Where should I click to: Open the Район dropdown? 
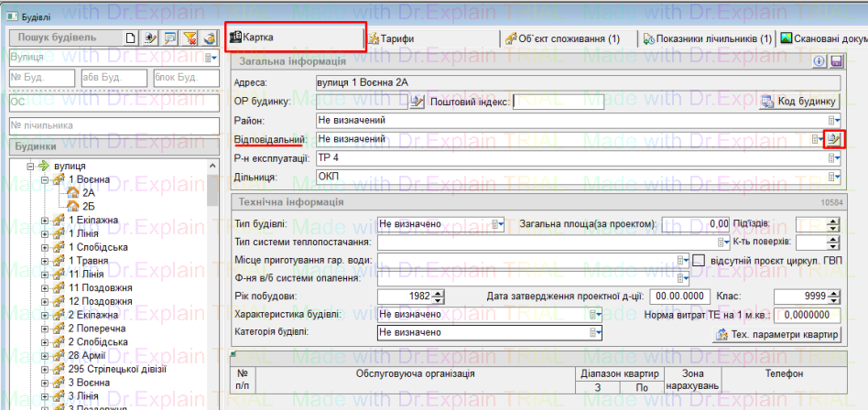pyautogui.click(x=834, y=120)
